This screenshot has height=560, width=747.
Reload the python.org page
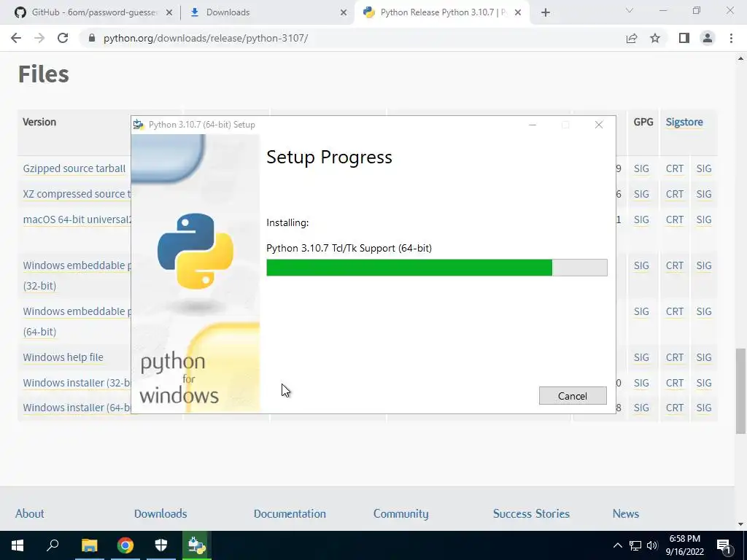(x=63, y=38)
